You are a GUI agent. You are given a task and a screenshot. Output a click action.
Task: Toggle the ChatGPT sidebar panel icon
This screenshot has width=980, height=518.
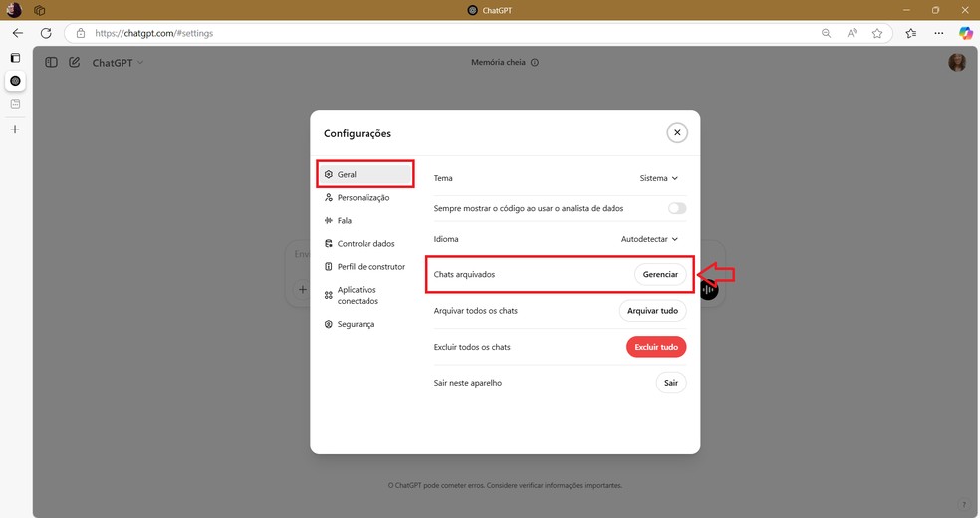[51, 63]
